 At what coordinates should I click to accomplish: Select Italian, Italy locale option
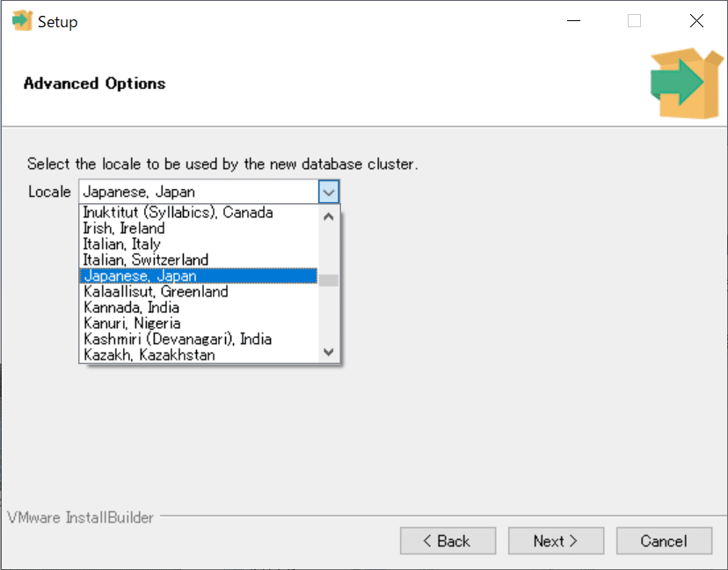click(122, 245)
